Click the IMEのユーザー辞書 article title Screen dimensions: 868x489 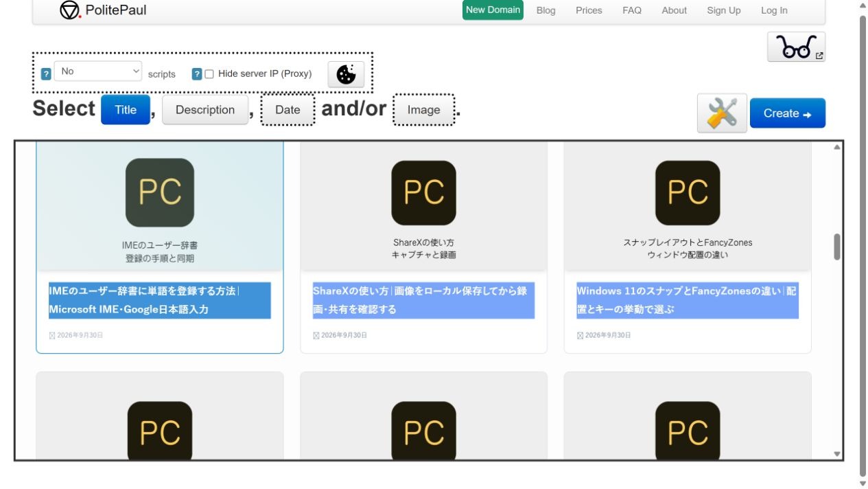coord(160,300)
